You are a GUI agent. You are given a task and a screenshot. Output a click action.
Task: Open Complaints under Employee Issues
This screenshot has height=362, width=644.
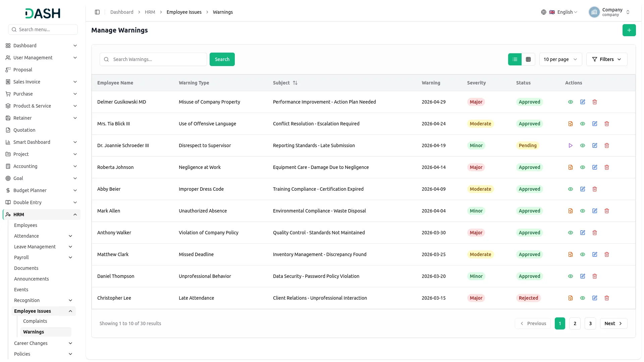click(x=35, y=321)
